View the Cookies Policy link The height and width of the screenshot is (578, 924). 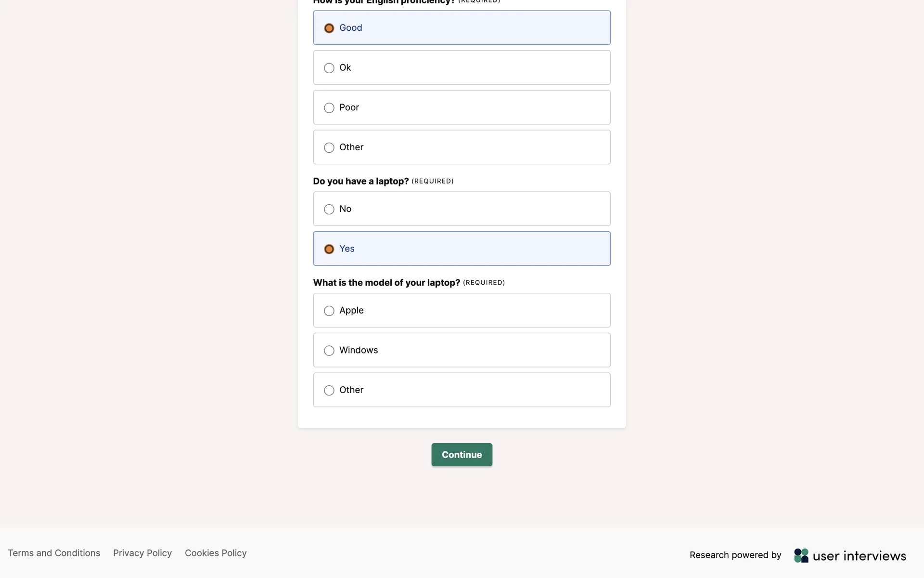point(216,553)
